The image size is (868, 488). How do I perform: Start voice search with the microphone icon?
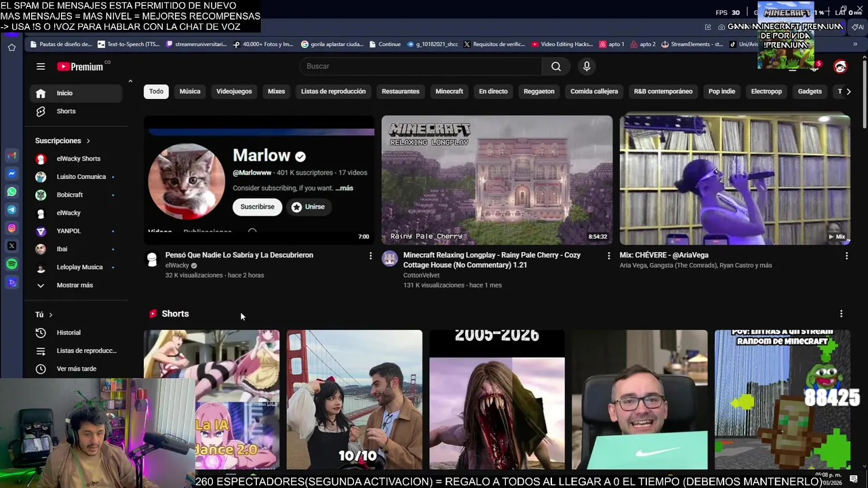pos(587,66)
